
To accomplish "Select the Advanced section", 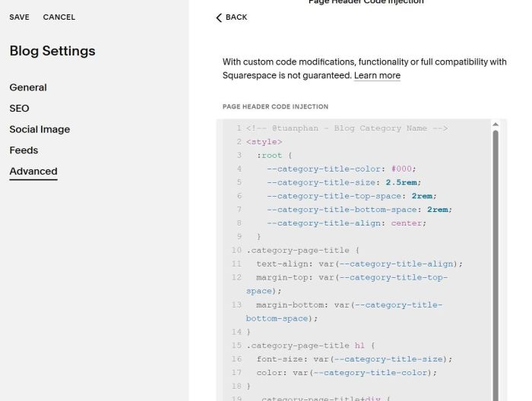I will point(33,172).
